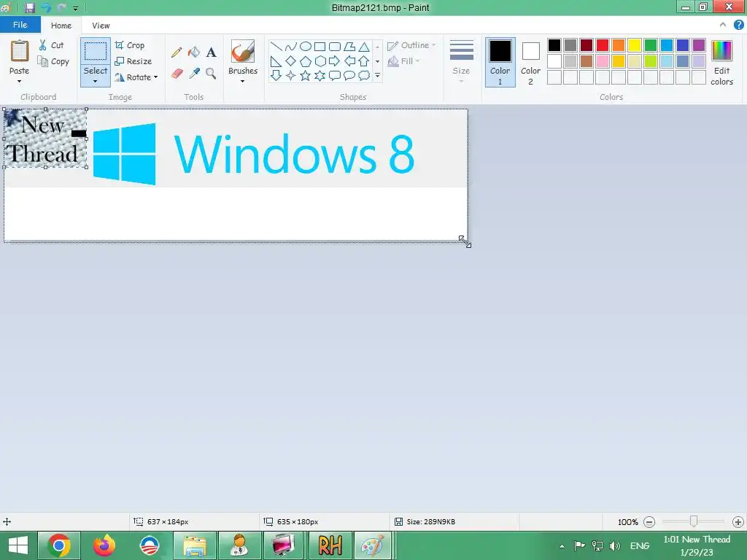Screen dimensions: 747x560
Task: Set Color 1 as active color
Action: (x=500, y=63)
